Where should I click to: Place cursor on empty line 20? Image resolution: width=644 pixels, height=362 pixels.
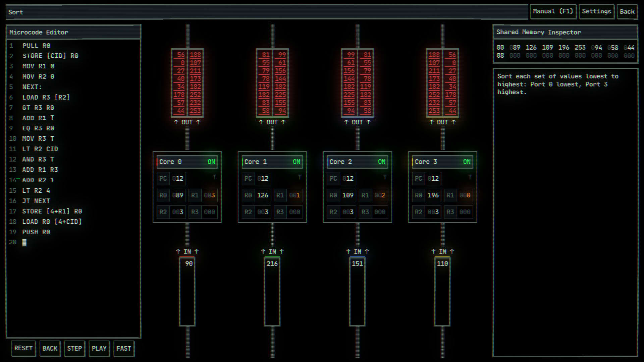[24, 242]
